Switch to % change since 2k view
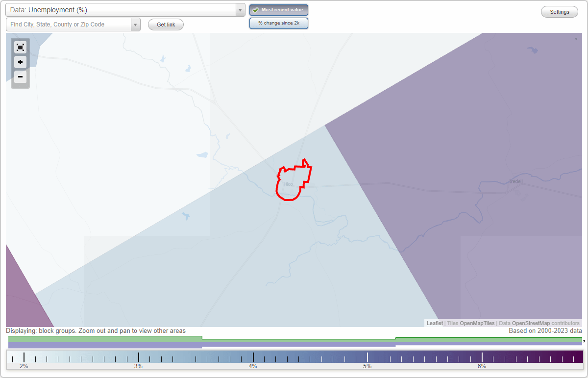 pyautogui.click(x=278, y=23)
